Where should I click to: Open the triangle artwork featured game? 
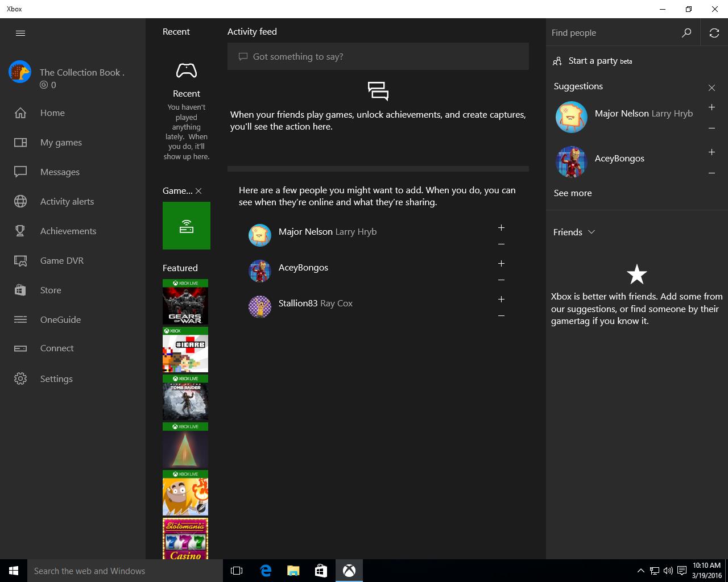[x=185, y=445]
